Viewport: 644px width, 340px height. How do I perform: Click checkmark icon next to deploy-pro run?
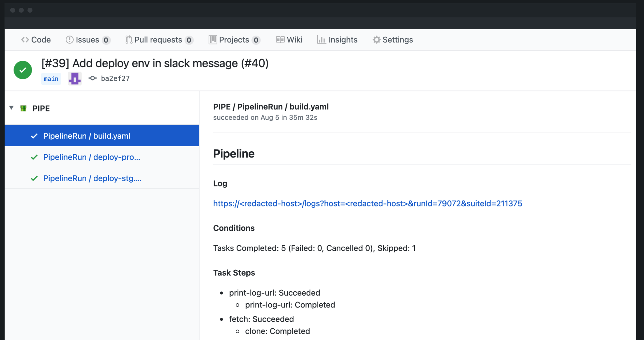pyautogui.click(x=34, y=157)
